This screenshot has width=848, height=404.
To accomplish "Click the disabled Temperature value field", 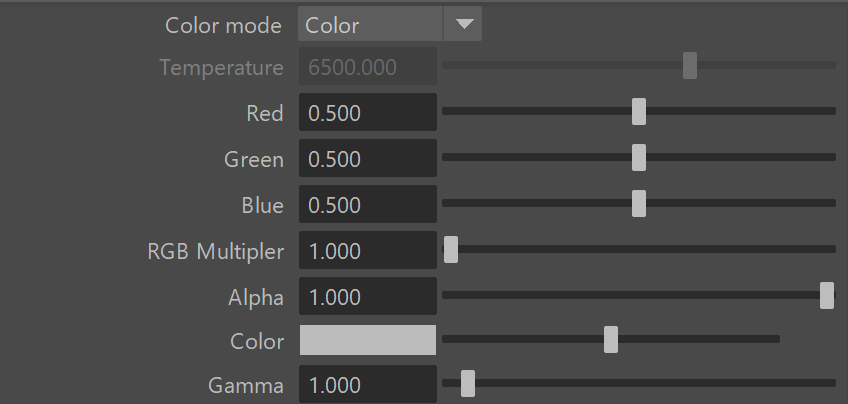I will click(x=368, y=66).
